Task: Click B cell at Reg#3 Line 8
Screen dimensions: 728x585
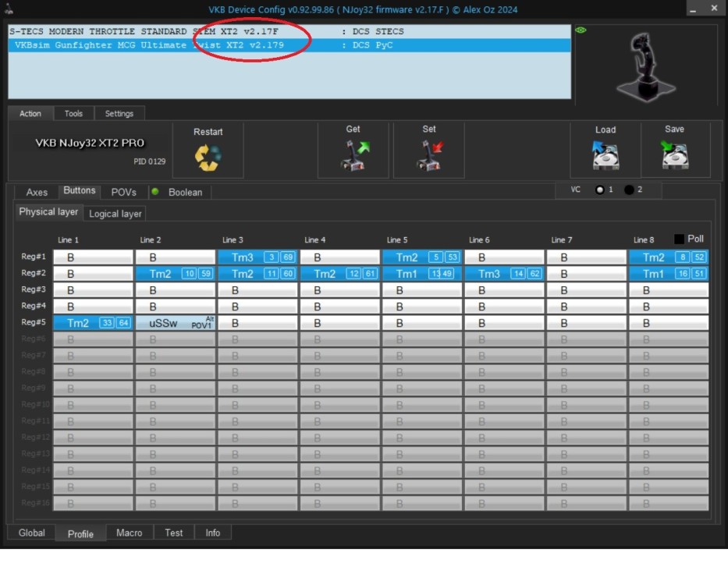Action: click(669, 290)
